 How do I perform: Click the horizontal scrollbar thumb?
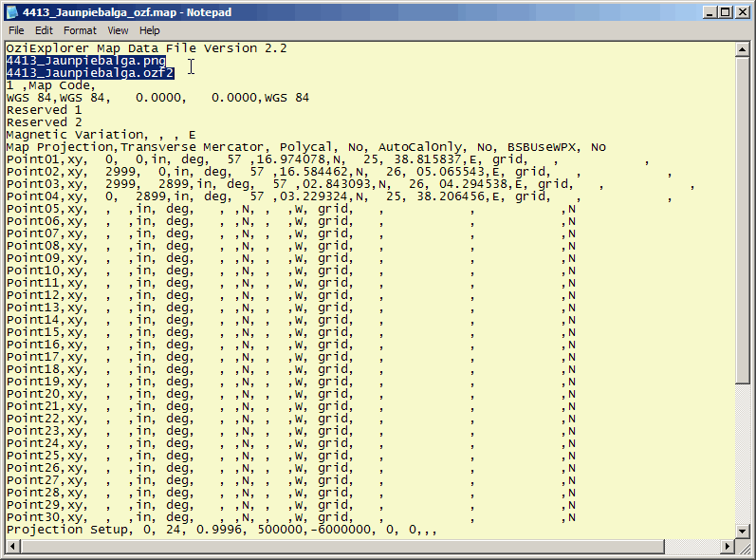[341, 547]
